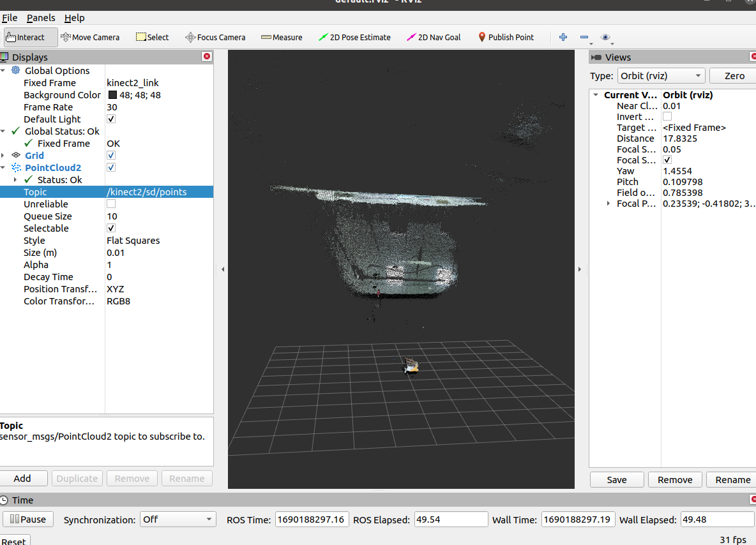Toggle the Invert Z Axis checkbox
The image size is (756, 545).
[667, 117]
